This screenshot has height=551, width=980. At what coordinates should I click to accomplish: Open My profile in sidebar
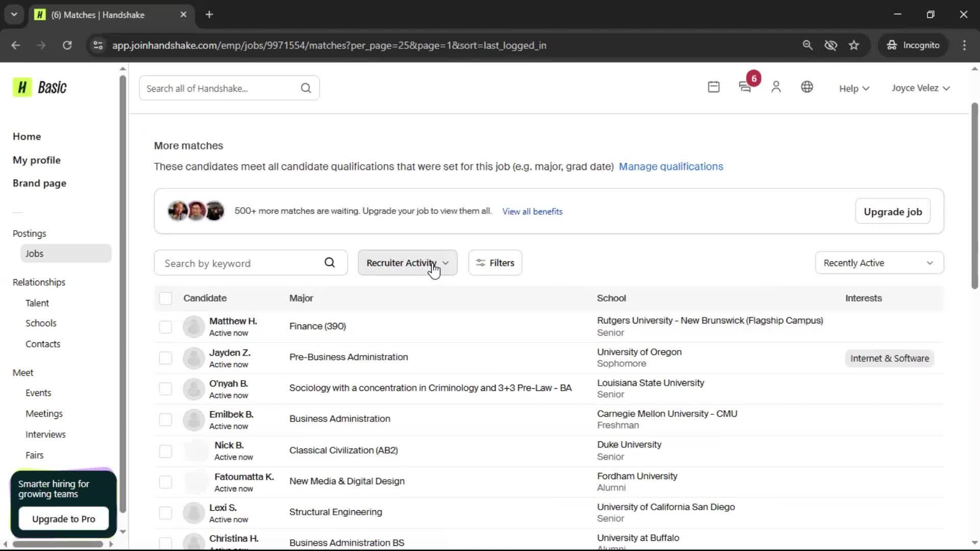[36, 160]
